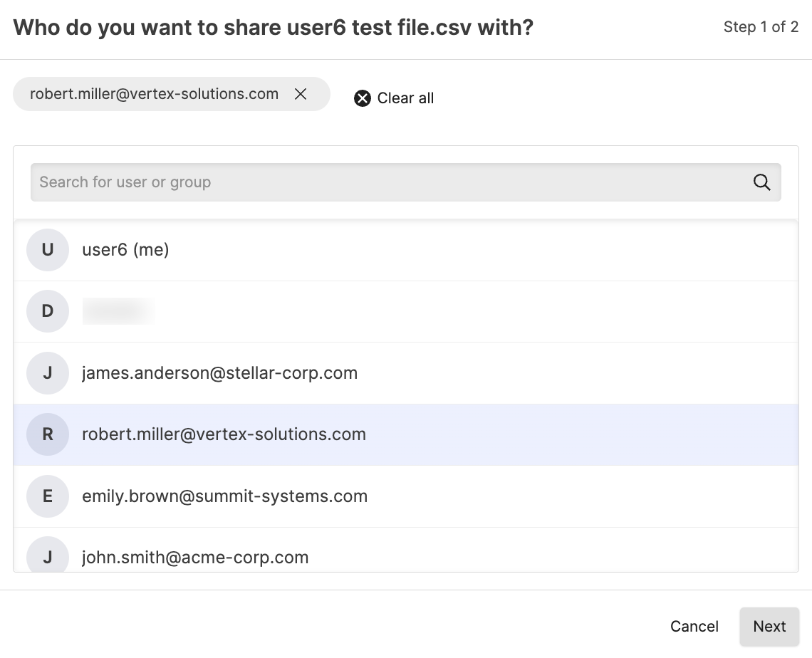This screenshot has width=812, height=658.
Task: Select user6 (me) from the list
Action: (125, 250)
